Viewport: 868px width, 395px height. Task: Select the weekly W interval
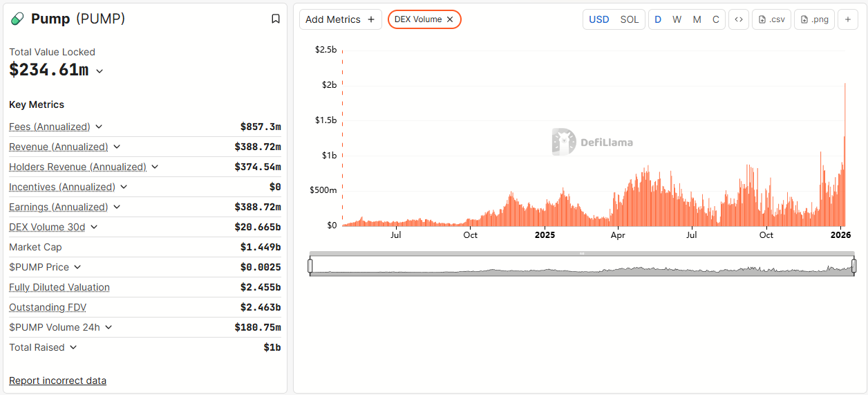677,19
